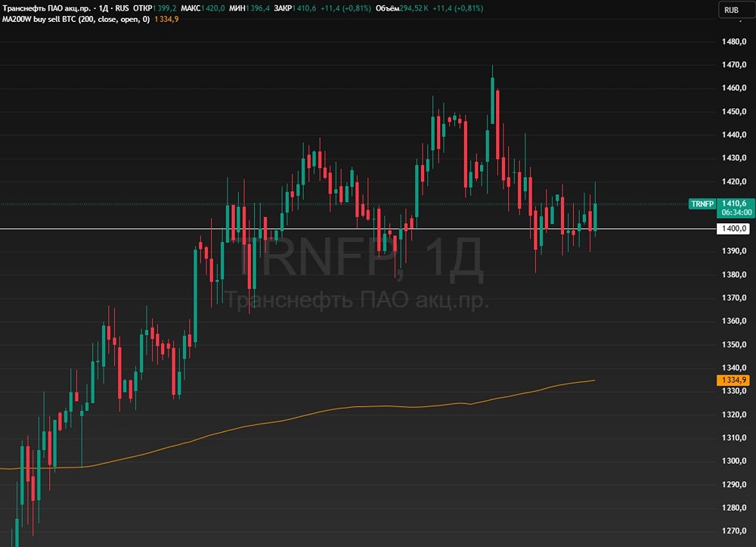Click the Объём 294,52 K volume value
This screenshot has width=756, height=547.
click(401, 8)
